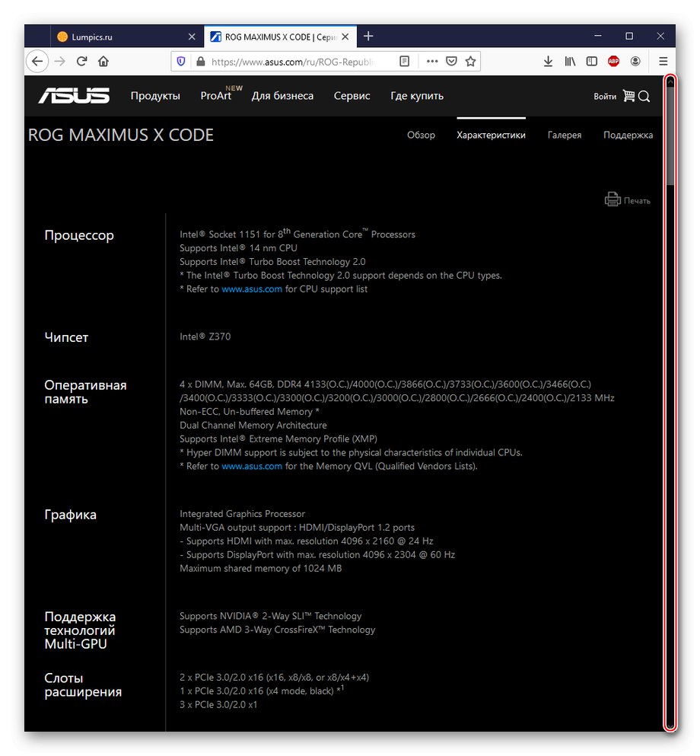Open the shopping cart icon

(x=630, y=97)
